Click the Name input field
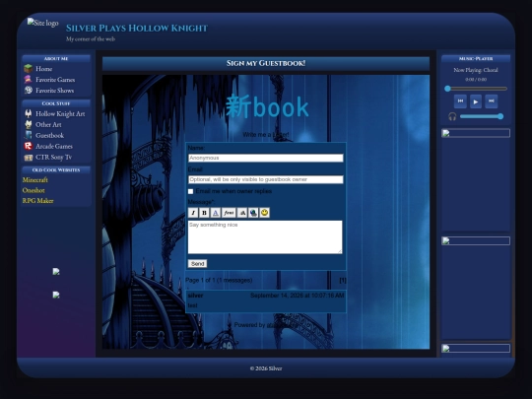532x399 pixels. [x=266, y=158]
